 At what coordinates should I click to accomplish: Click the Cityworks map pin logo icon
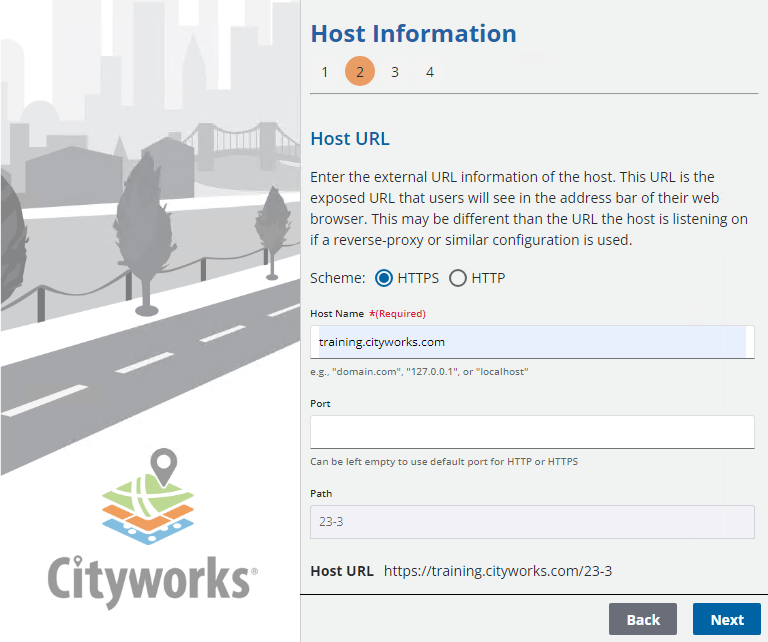[x=149, y=502]
